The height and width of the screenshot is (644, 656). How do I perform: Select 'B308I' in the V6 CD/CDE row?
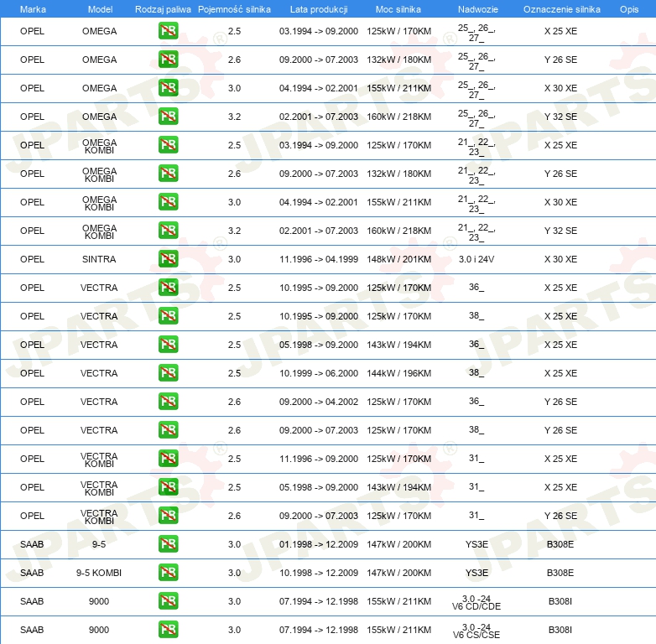[560, 601]
